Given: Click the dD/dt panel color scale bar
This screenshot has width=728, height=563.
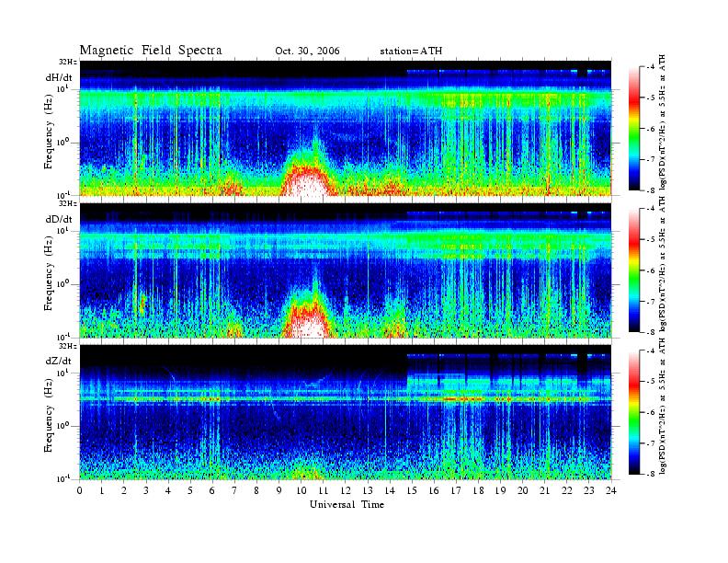Looking at the screenshot, I should (634, 270).
